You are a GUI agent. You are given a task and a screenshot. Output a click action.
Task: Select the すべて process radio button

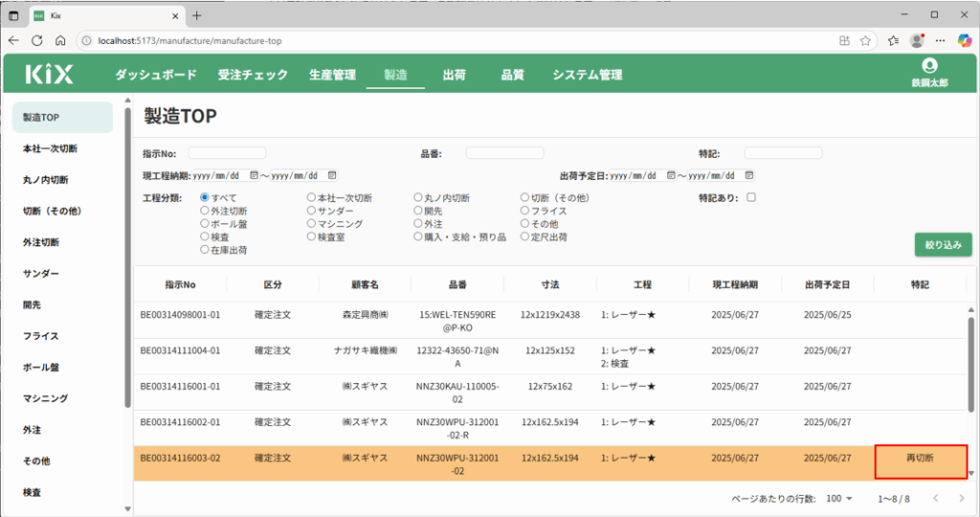205,197
